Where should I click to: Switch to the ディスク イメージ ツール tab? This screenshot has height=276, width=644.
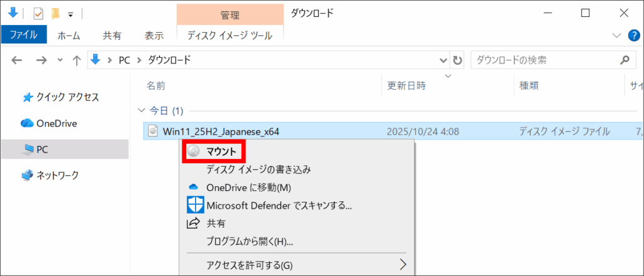point(230,36)
